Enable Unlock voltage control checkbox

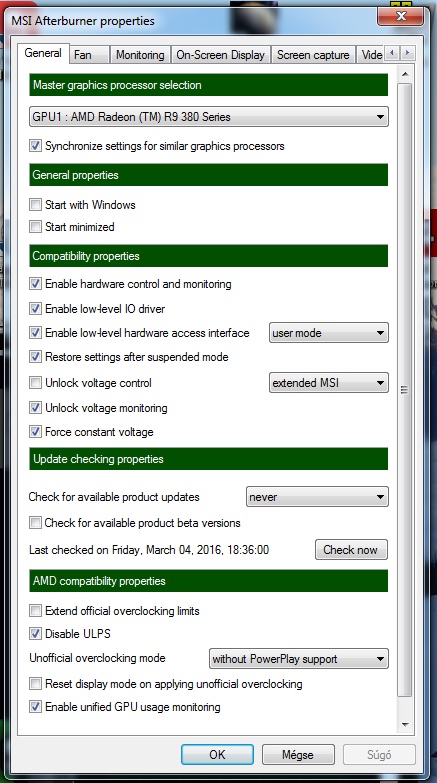coord(35,383)
